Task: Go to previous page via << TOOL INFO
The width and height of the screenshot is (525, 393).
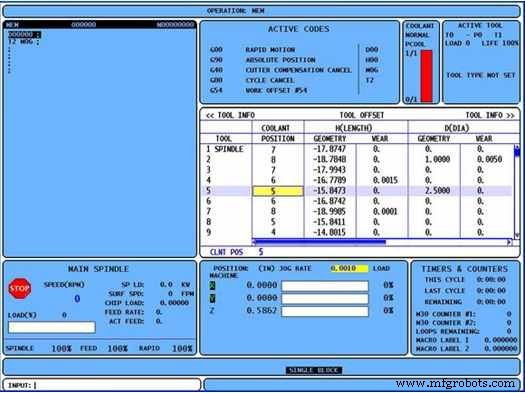Action: click(230, 115)
